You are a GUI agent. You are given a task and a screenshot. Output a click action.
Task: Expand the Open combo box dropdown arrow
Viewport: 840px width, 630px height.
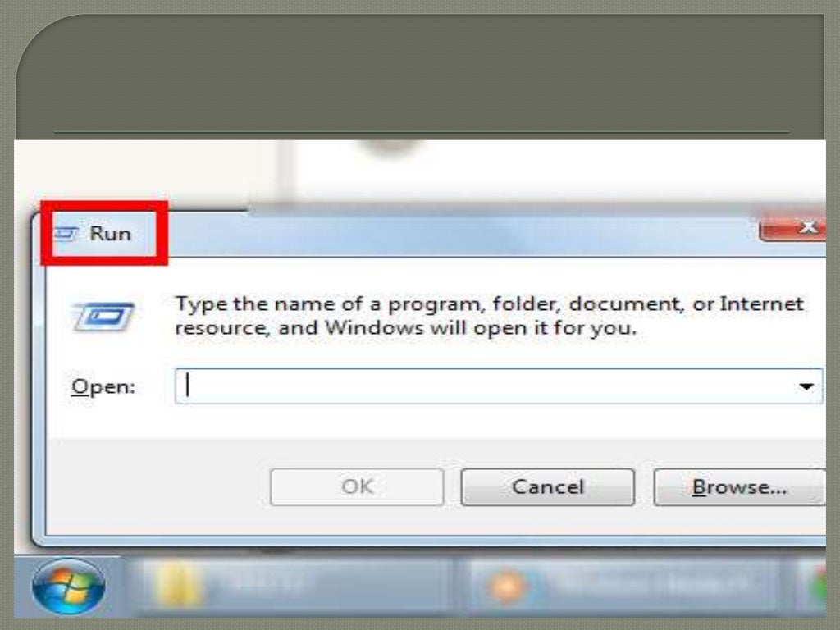(x=806, y=386)
